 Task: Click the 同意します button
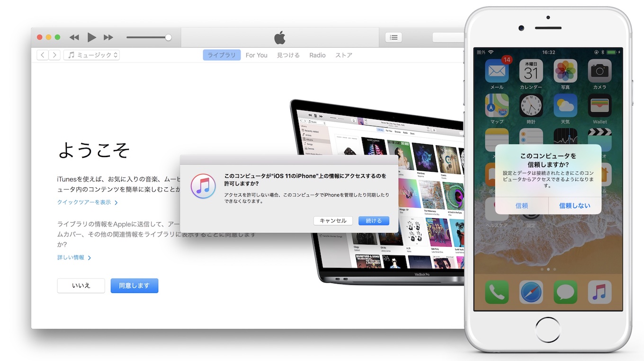pos(134,286)
